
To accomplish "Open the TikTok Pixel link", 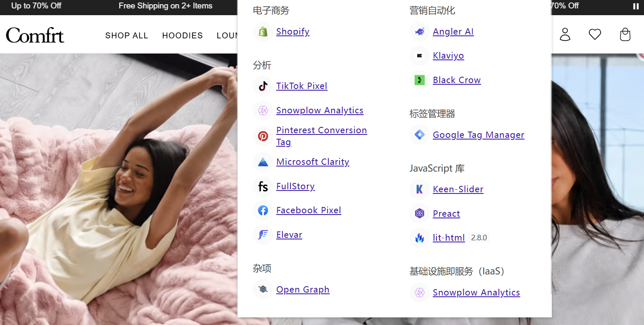I will click(x=301, y=86).
